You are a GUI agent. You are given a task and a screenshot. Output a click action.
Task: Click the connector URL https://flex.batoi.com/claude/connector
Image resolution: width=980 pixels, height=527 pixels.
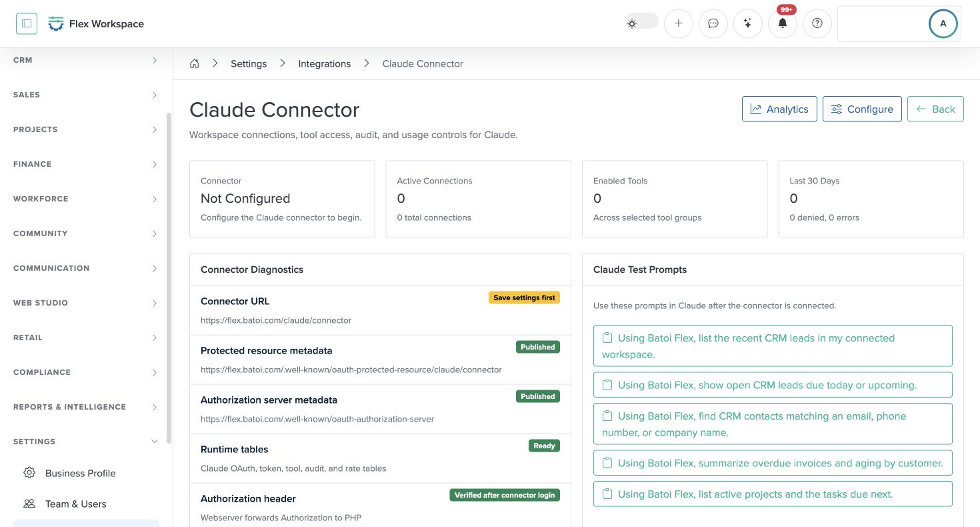pos(276,320)
